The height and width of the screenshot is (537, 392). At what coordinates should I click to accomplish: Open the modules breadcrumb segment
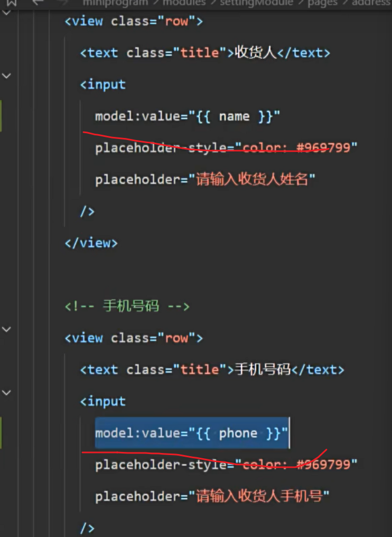(184, 3)
